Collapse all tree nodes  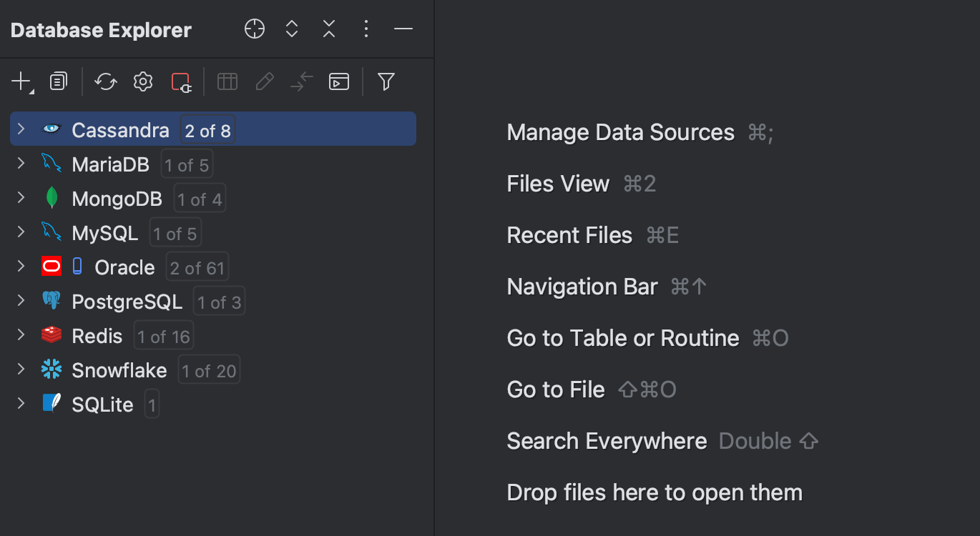[x=328, y=29]
